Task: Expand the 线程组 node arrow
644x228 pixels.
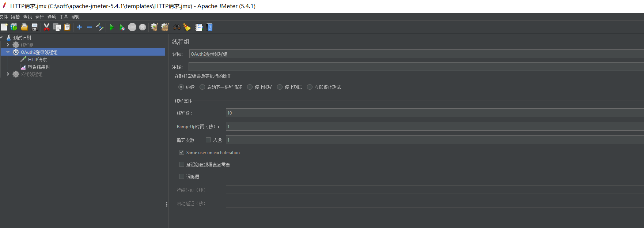Action: [8, 45]
